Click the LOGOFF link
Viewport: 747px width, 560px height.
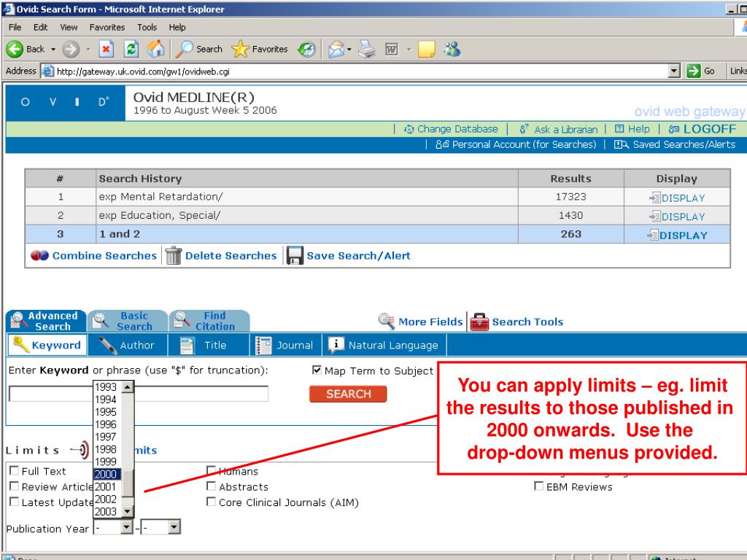703,129
